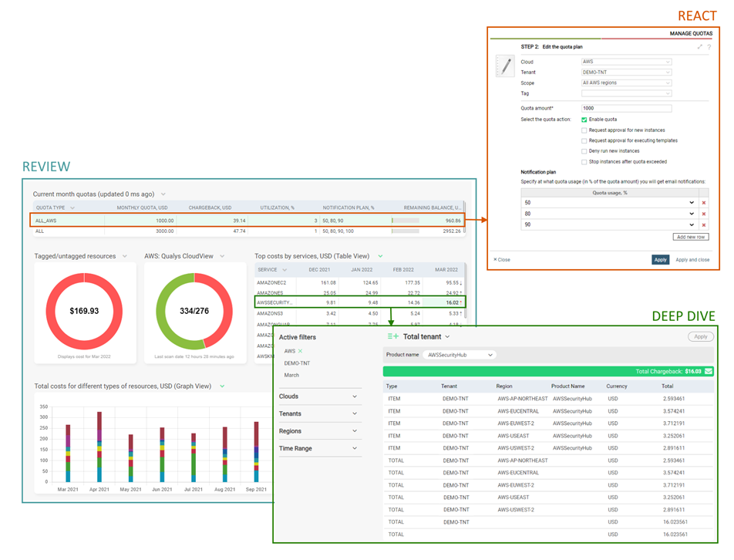Enable Stop instances after quota exceeded
734x560 pixels.
[x=584, y=162]
